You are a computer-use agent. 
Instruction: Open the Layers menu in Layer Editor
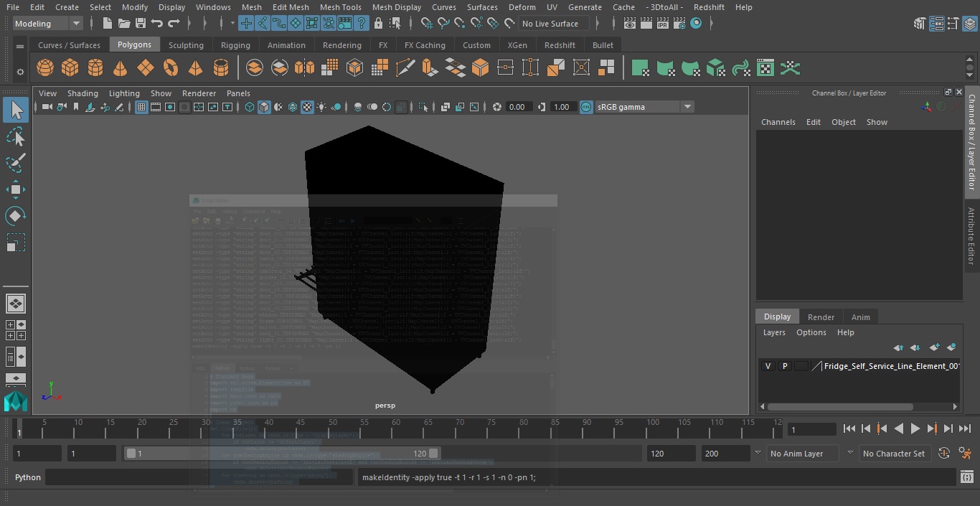(773, 332)
